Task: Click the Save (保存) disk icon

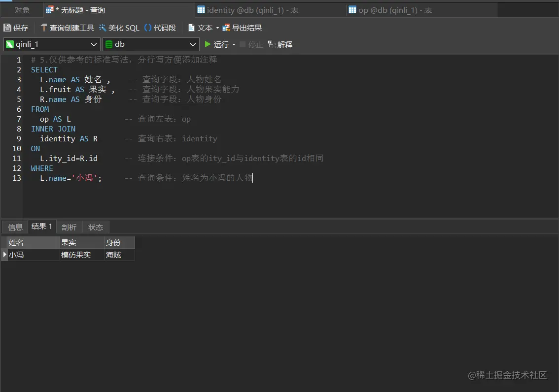Action: pyautogui.click(x=7, y=28)
